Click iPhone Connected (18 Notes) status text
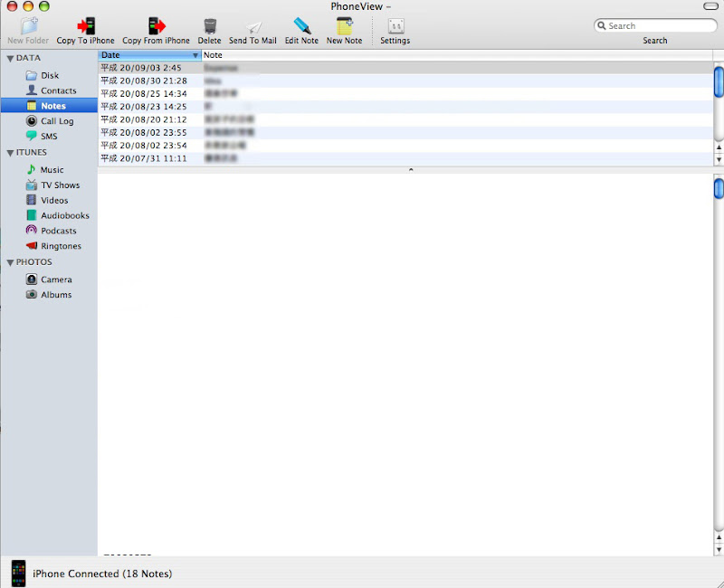Viewport: 724px width, 588px height. click(x=102, y=574)
